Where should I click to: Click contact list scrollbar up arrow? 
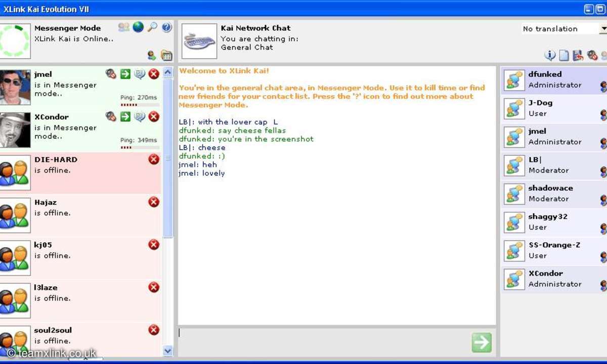168,71
